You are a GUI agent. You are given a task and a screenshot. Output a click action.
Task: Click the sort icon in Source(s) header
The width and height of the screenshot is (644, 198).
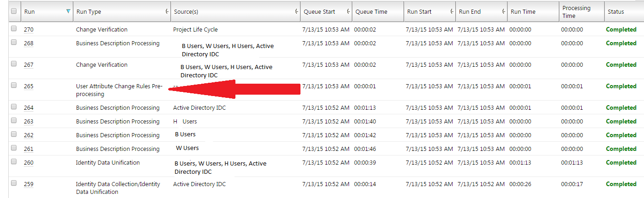[x=296, y=12]
